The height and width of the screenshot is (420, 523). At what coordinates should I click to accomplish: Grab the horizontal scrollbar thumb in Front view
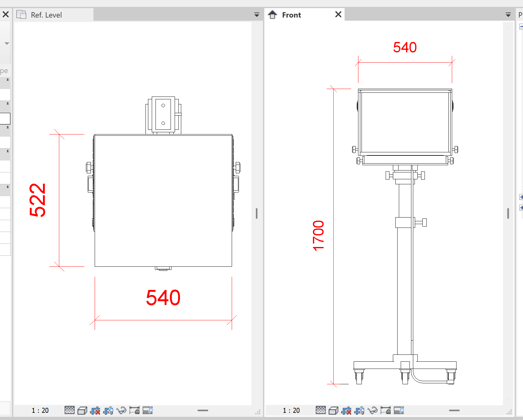[x=454, y=410]
